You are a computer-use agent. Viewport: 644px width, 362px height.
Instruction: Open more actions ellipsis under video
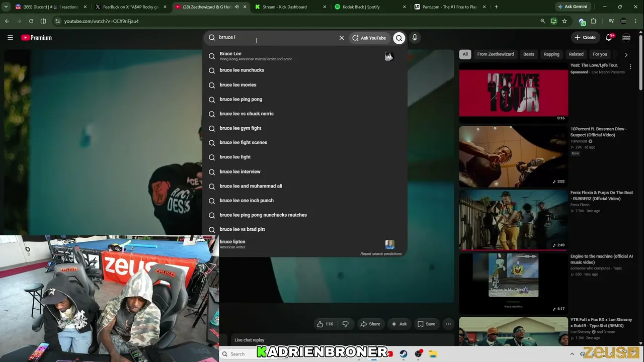(448, 324)
